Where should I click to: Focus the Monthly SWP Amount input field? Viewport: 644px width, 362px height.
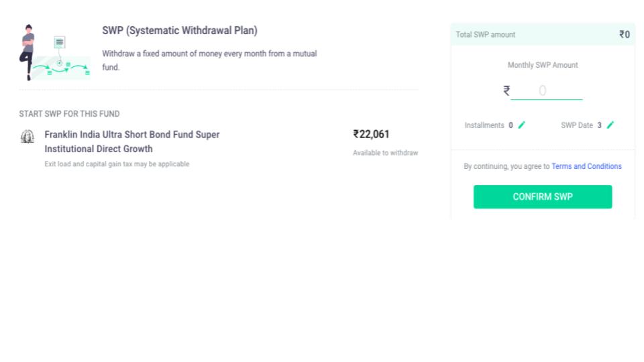(547, 90)
